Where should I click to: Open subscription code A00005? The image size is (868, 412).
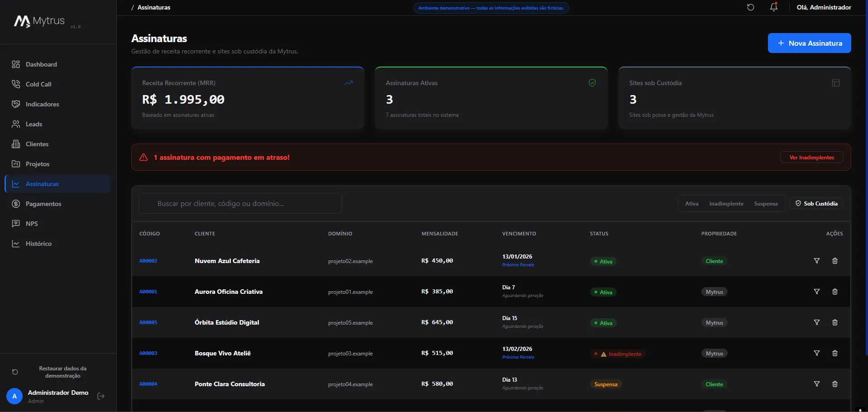[148, 322]
